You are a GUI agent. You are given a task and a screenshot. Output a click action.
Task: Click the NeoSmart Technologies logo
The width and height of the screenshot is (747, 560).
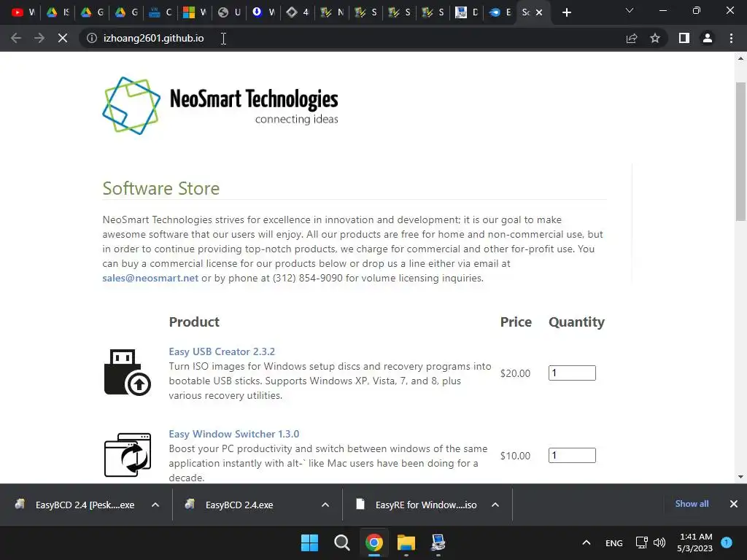coord(220,106)
